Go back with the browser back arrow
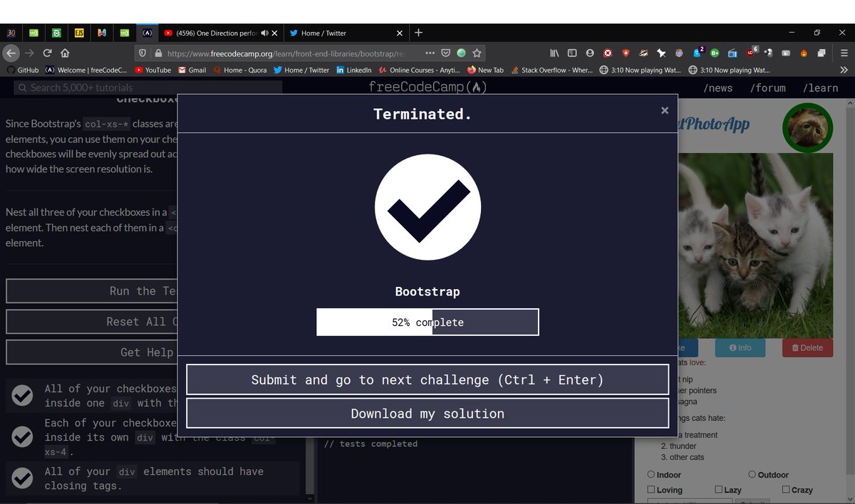855x504 pixels. tap(11, 53)
